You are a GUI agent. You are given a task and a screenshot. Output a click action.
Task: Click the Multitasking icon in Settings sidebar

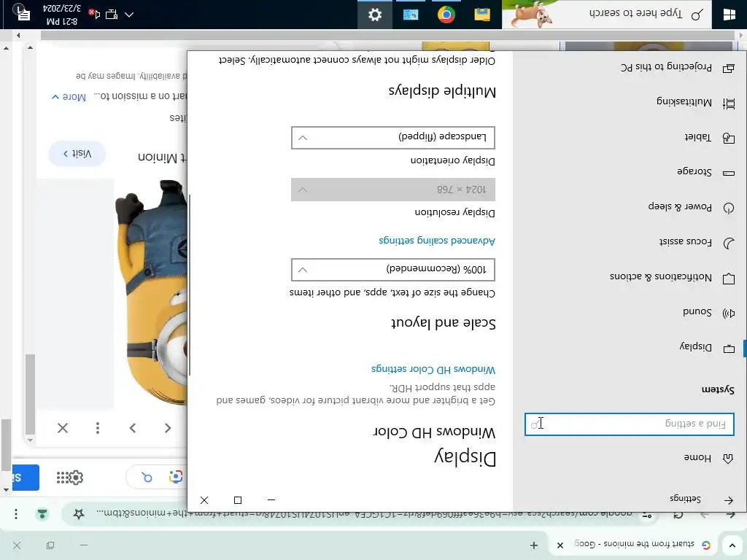(729, 103)
